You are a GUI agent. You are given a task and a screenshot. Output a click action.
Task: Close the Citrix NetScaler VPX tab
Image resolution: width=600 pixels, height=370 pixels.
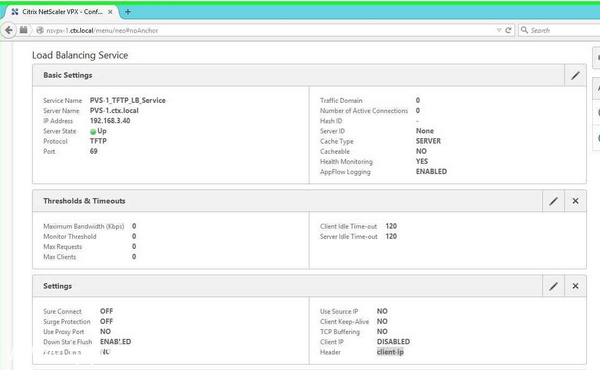(x=110, y=12)
